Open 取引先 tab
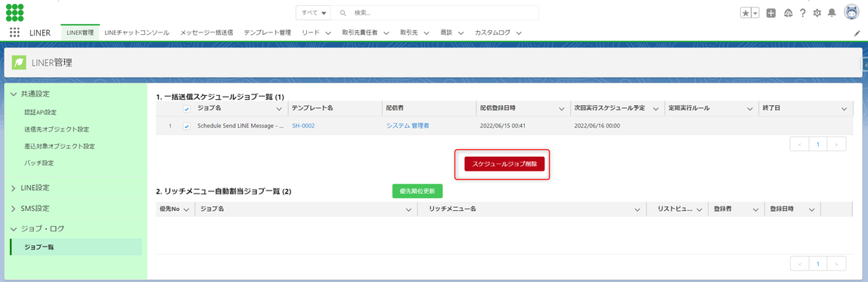868x282 pixels. pos(408,33)
